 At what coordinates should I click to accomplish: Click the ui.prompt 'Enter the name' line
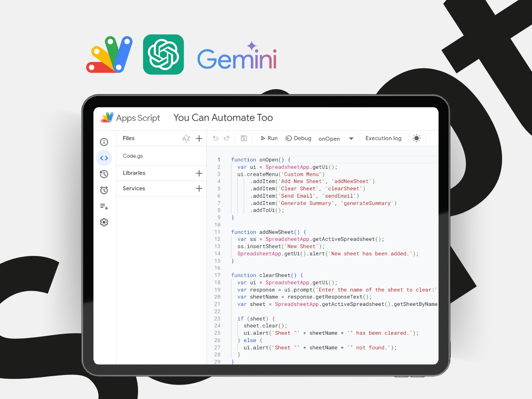tap(337, 290)
